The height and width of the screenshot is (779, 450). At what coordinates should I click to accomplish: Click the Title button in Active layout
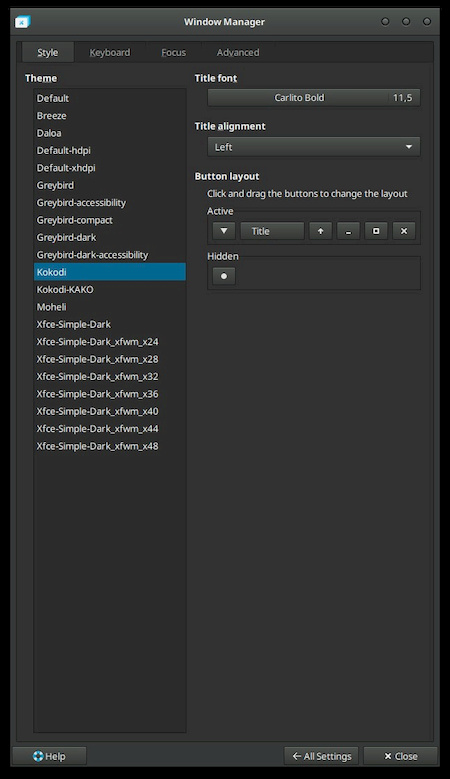coord(272,231)
